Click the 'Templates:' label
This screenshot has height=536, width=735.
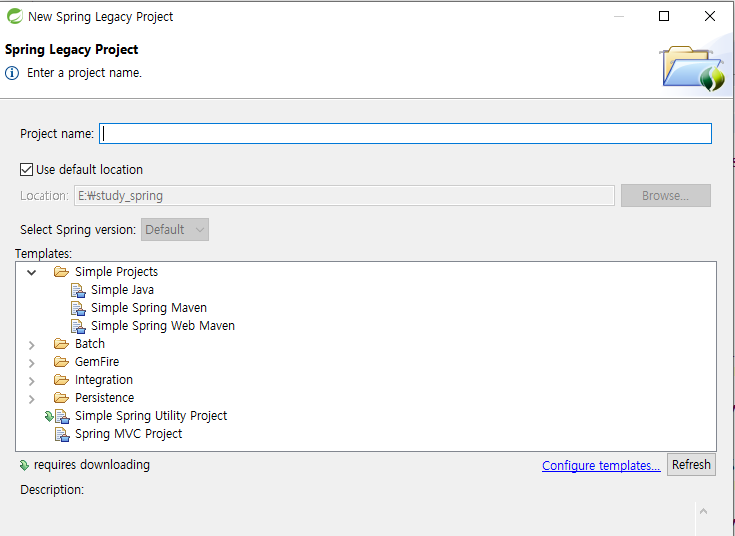coord(43,254)
